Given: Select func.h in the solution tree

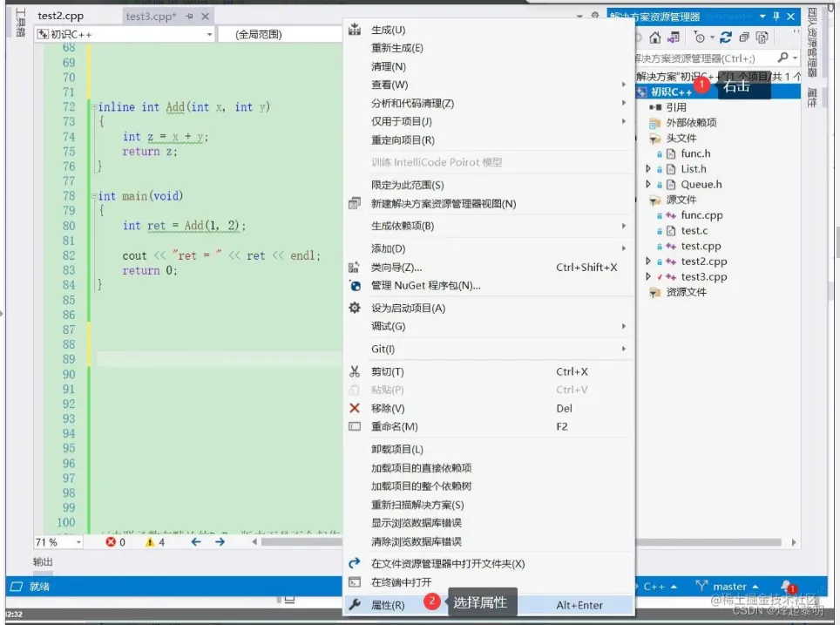Looking at the screenshot, I should [x=695, y=153].
